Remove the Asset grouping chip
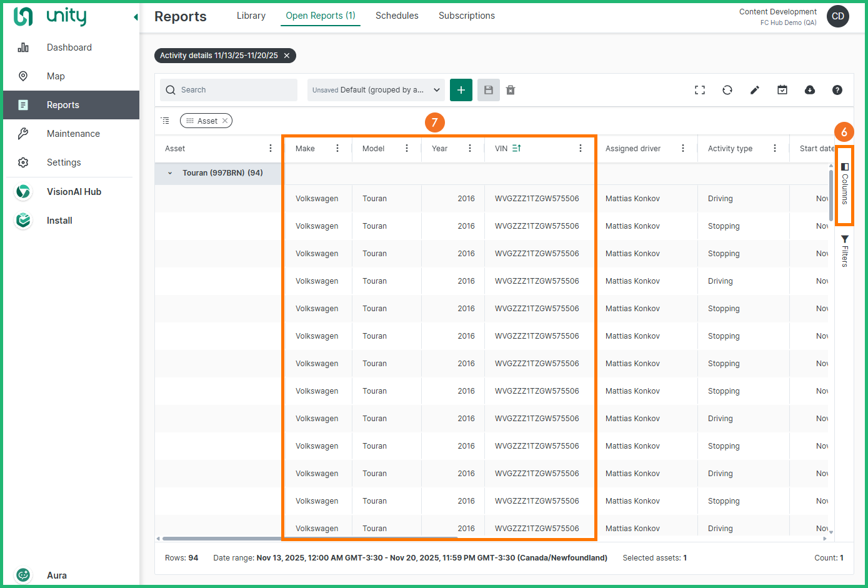868x588 pixels. pyautogui.click(x=225, y=121)
